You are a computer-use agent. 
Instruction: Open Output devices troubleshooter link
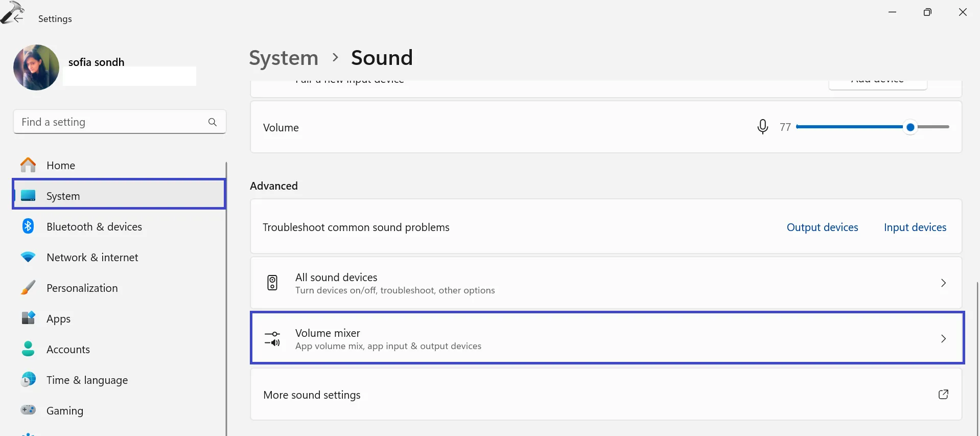click(x=822, y=227)
